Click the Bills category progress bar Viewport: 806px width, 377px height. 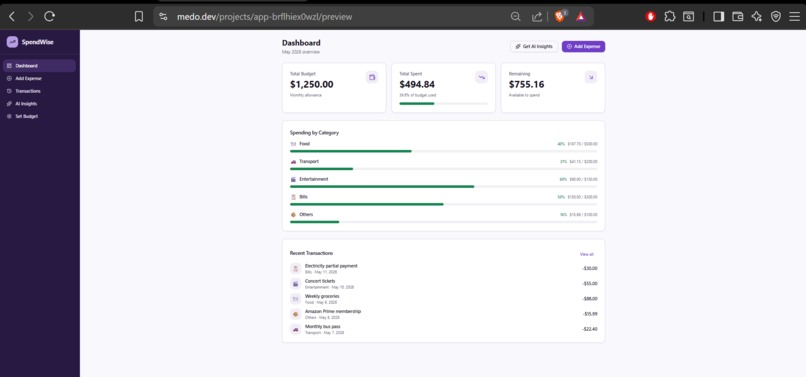tap(444, 204)
